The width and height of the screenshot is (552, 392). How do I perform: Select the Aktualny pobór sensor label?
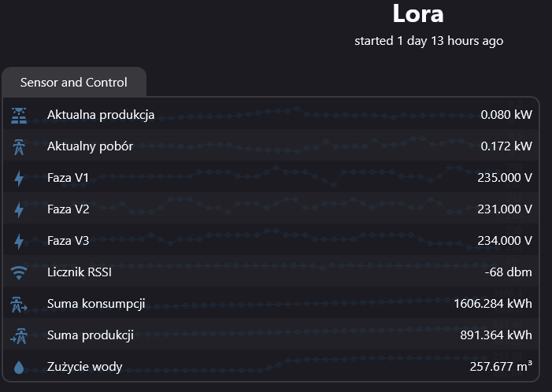point(90,147)
